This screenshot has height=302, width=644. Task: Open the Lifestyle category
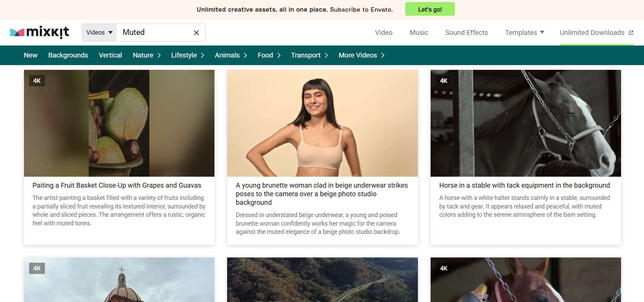184,55
